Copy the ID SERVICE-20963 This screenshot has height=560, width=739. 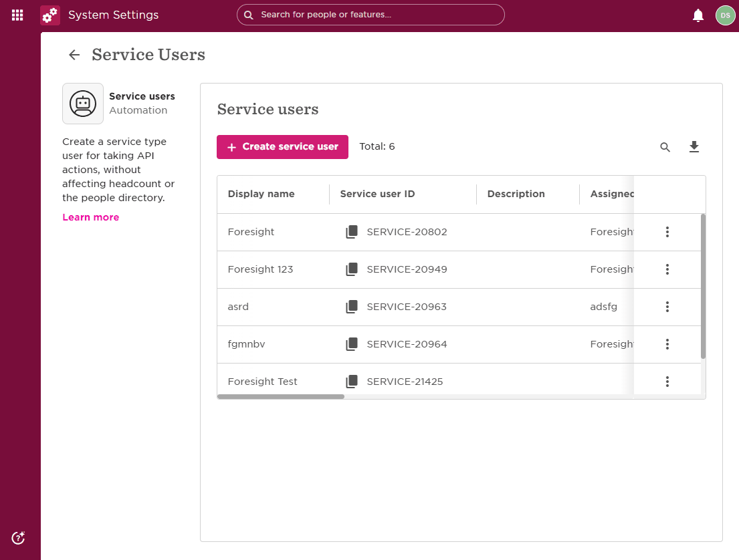coord(352,307)
